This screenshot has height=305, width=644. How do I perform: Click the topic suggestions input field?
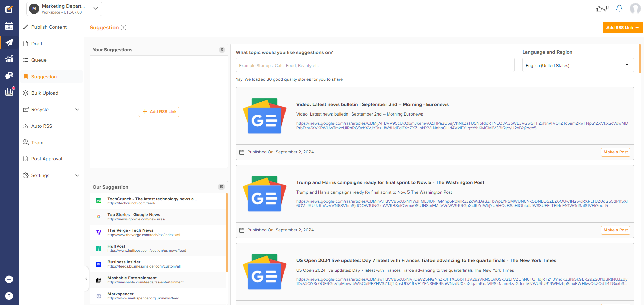375,65
